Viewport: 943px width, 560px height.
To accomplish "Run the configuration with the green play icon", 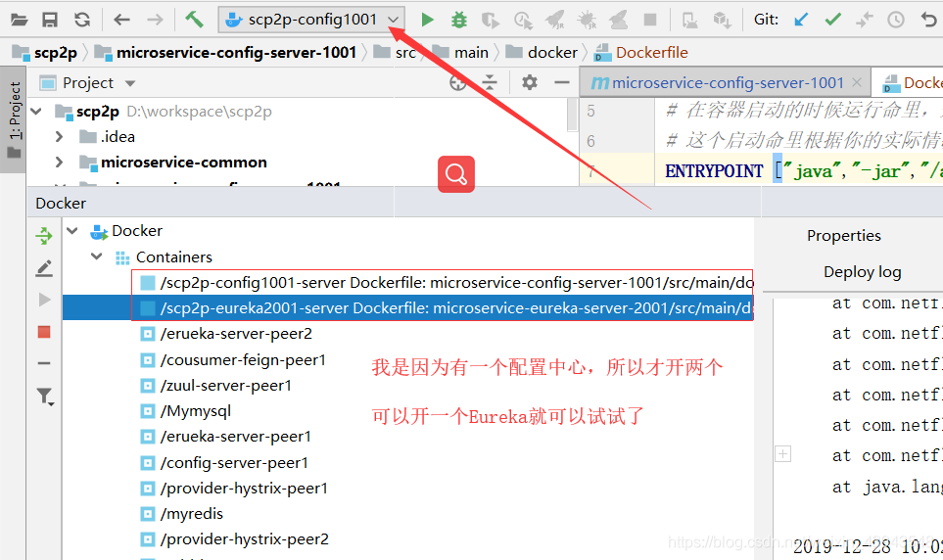I will tap(428, 20).
